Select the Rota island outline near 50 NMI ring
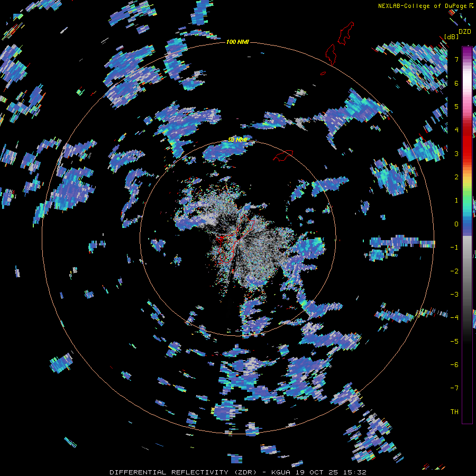This screenshot has height=476, width=476. pyautogui.click(x=283, y=155)
